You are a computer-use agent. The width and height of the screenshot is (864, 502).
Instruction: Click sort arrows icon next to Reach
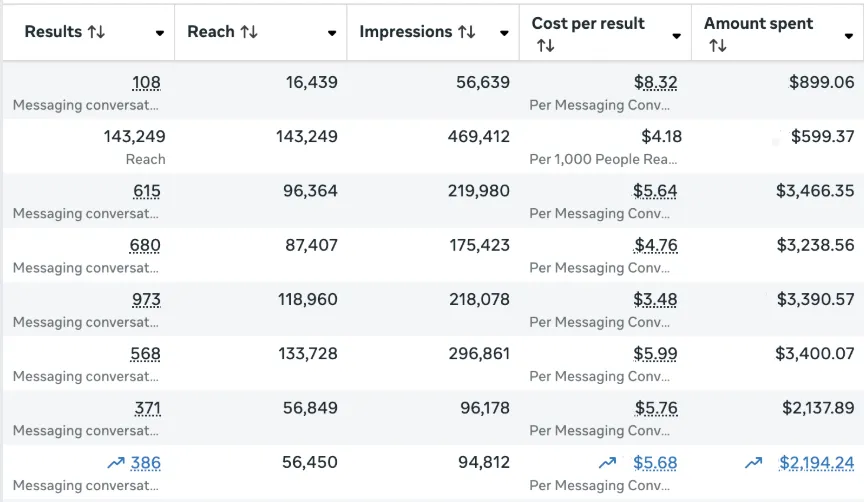(x=248, y=32)
